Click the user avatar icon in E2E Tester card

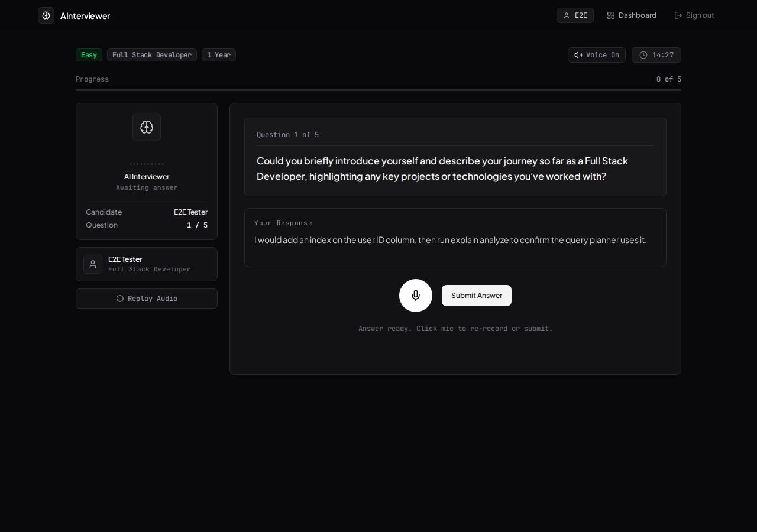pos(93,264)
